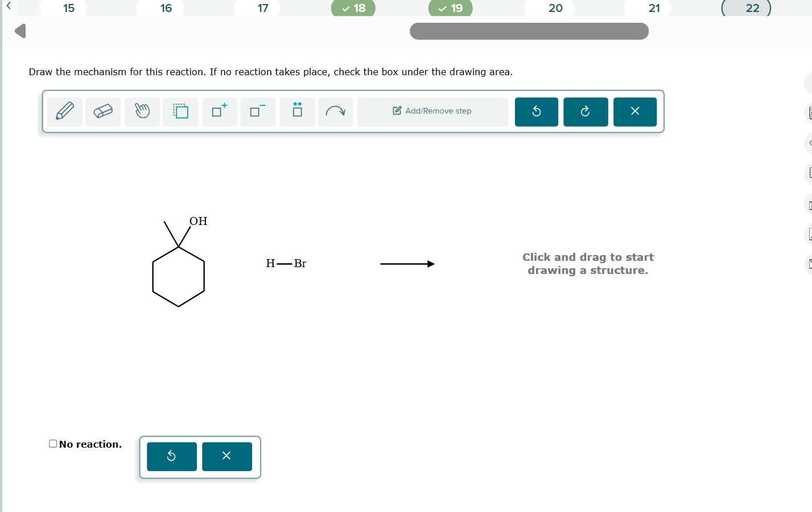Clear the drawing canvas with toolbar X
The image size is (812, 512).
tap(635, 112)
